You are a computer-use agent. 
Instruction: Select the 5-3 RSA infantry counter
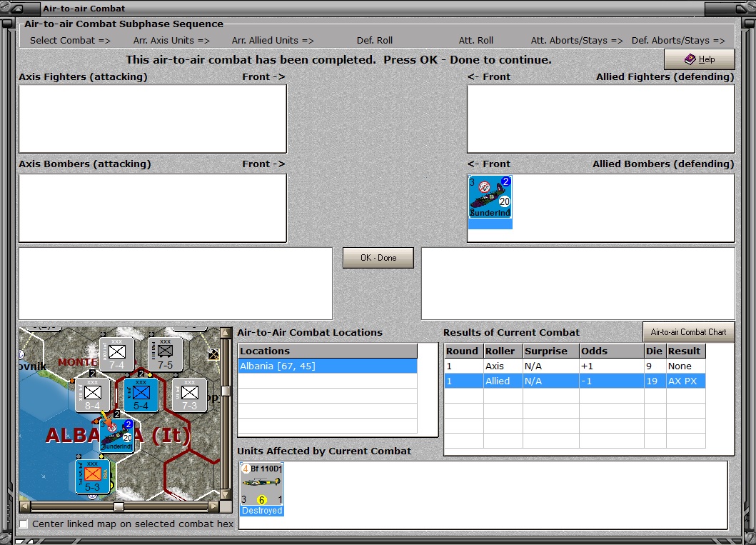93,476
